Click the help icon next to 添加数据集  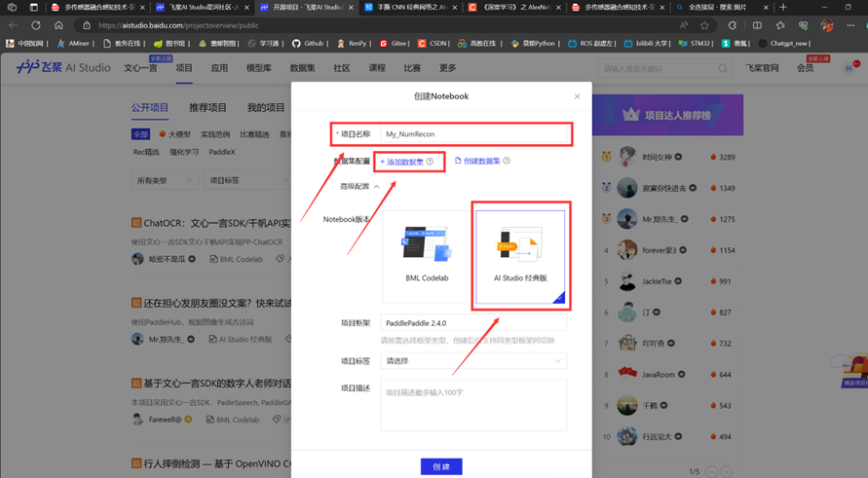[x=431, y=162]
